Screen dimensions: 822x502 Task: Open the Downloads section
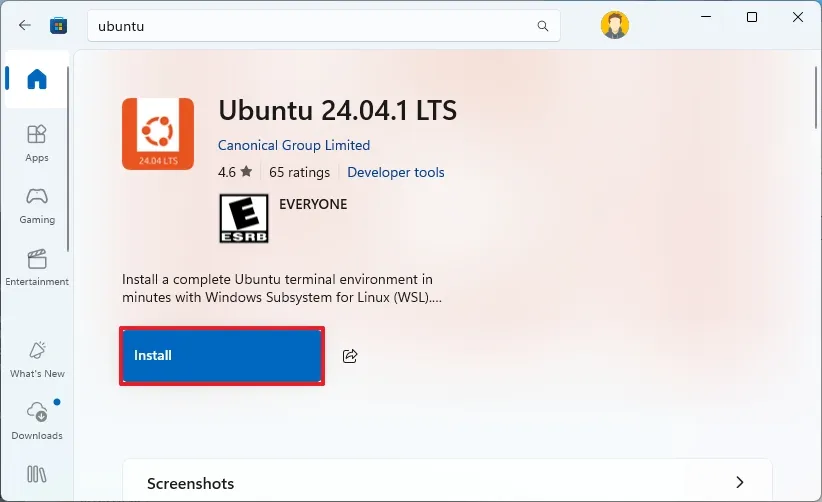(37, 421)
